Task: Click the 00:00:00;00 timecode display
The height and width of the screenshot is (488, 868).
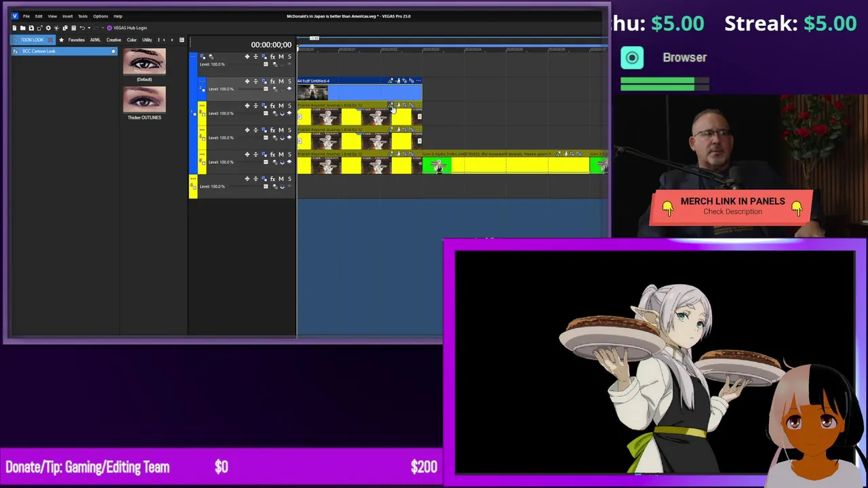Action: 271,45
